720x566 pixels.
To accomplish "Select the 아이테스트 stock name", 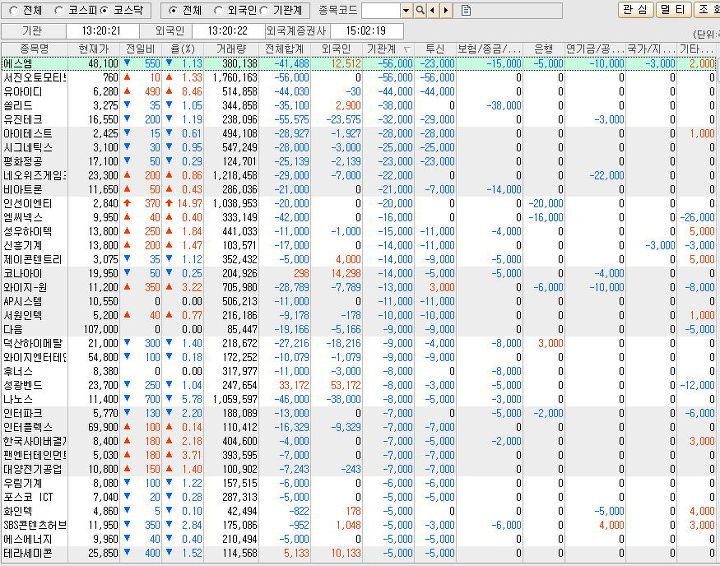I will point(28,134).
